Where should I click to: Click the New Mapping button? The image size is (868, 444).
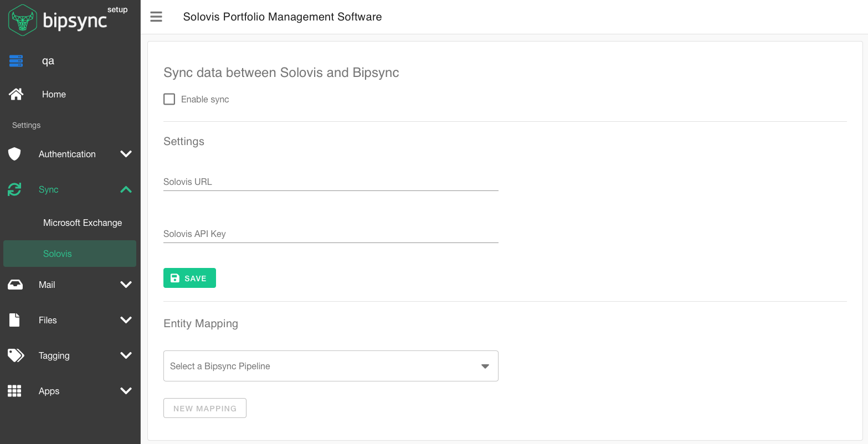(205, 408)
